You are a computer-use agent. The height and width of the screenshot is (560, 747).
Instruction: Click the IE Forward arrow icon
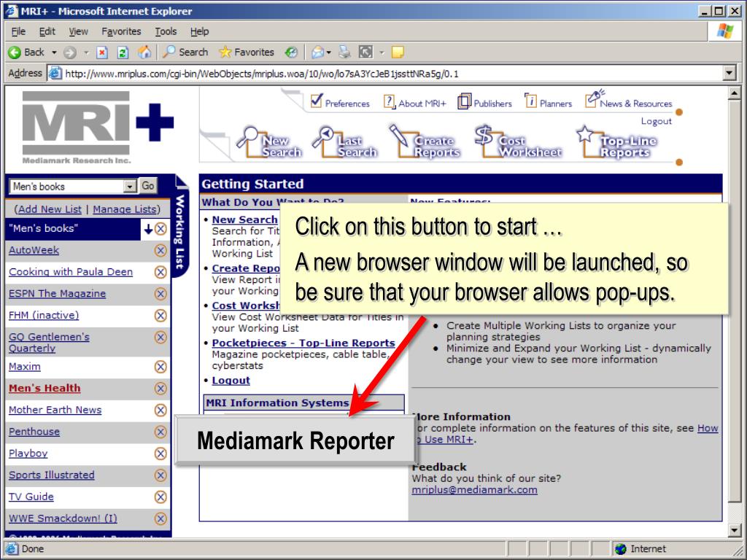tap(70, 52)
